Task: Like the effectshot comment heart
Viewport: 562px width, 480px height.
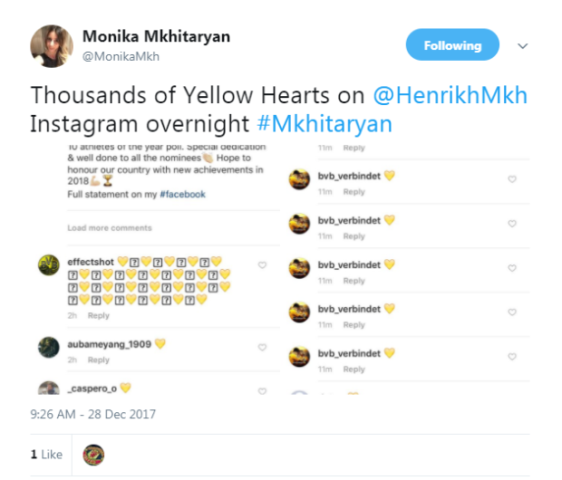Action: 262,265
